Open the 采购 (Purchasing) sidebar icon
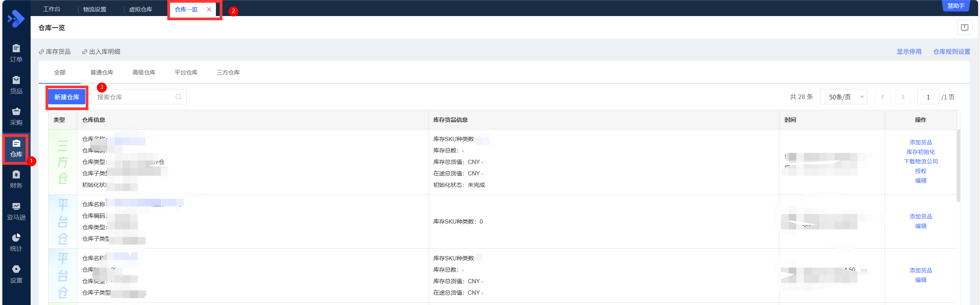The height and width of the screenshot is (305, 980). [16, 116]
